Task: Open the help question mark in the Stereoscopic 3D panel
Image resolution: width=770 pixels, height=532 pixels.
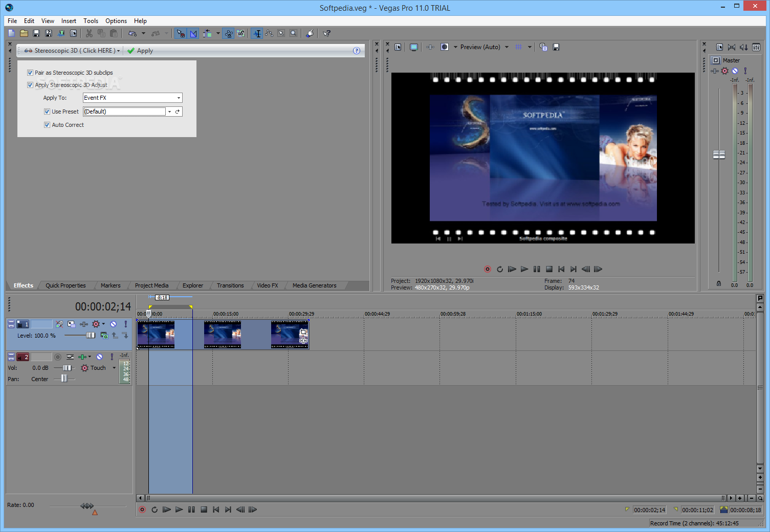Action: (x=357, y=51)
